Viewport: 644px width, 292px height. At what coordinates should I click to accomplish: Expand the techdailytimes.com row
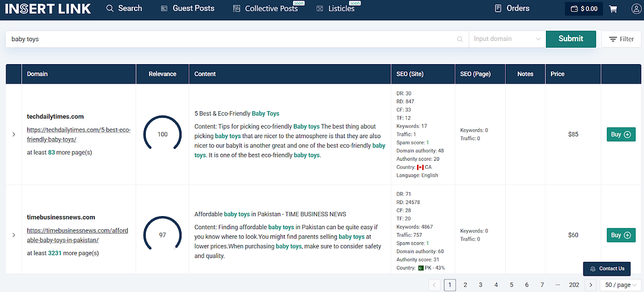click(x=14, y=134)
